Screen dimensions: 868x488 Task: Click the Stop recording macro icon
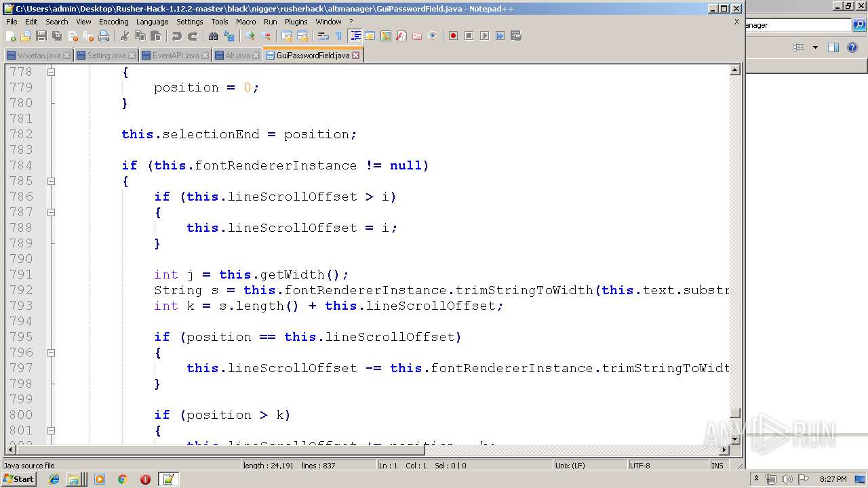(469, 36)
